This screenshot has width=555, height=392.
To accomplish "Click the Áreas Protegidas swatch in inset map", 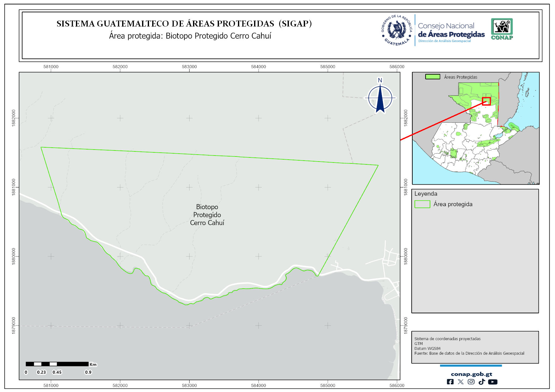I will pos(433,77).
